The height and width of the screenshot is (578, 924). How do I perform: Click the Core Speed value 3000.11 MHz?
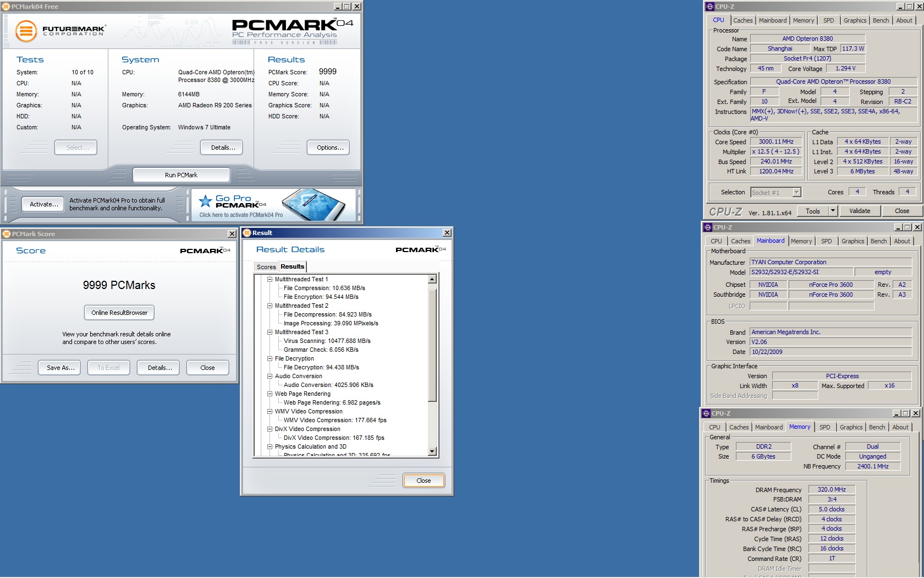[776, 141]
